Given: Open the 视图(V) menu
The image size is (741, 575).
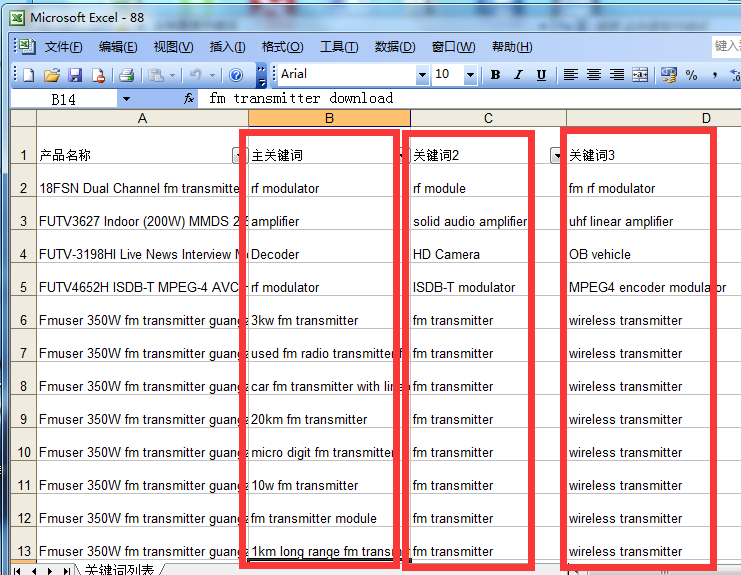Looking at the screenshot, I should 173,47.
